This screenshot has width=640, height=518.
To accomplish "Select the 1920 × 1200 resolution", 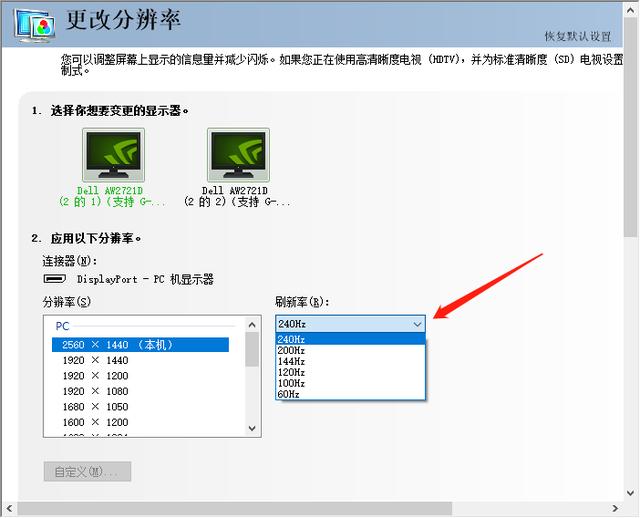I will (x=140, y=376).
